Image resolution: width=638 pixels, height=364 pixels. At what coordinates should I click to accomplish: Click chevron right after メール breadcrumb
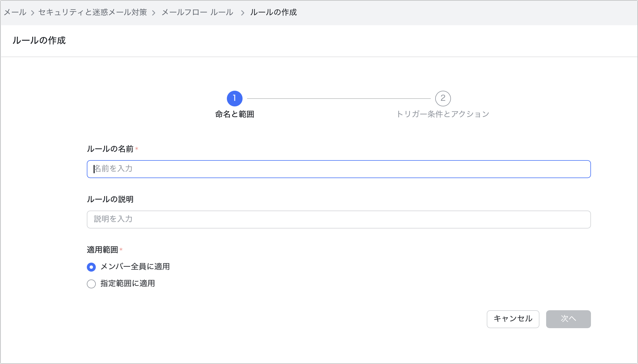point(32,13)
